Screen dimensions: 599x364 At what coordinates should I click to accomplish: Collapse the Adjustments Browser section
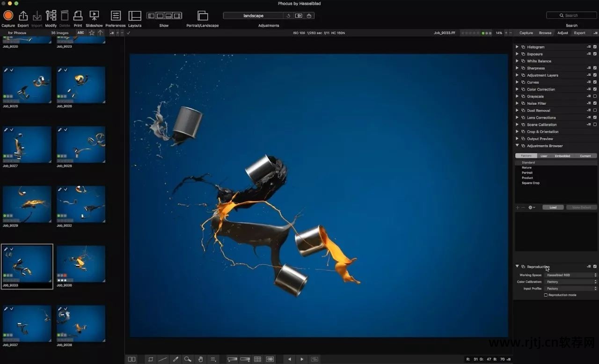coord(517,146)
